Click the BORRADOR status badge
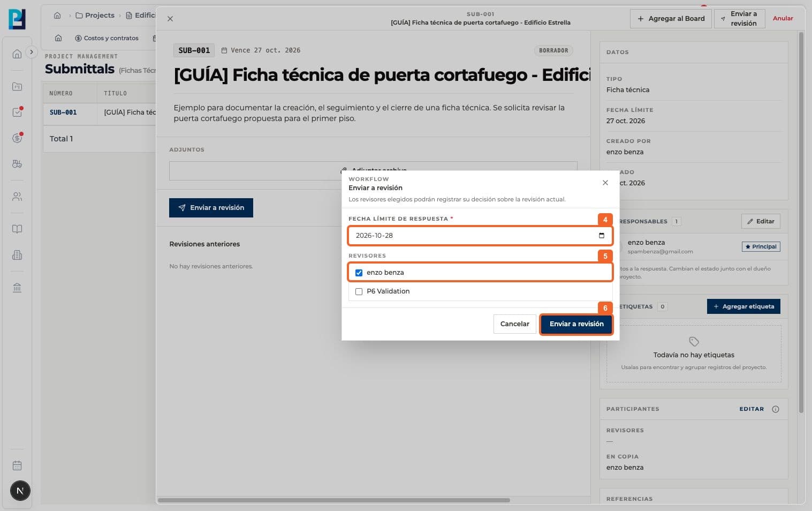The image size is (812, 511). pos(553,50)
